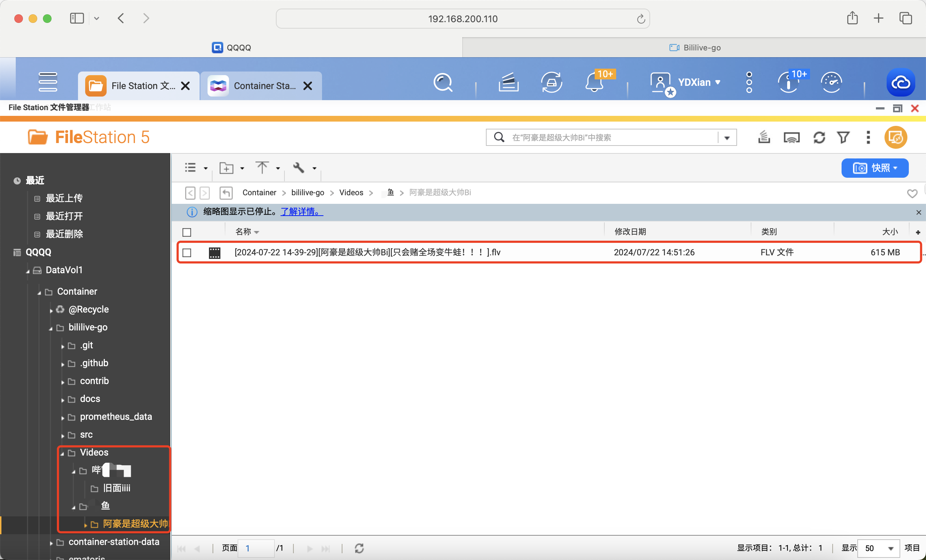The width and height of the screenshot is (926, 560).
Task: Sort by 修改日期 column header
Action: pos(630,232)
